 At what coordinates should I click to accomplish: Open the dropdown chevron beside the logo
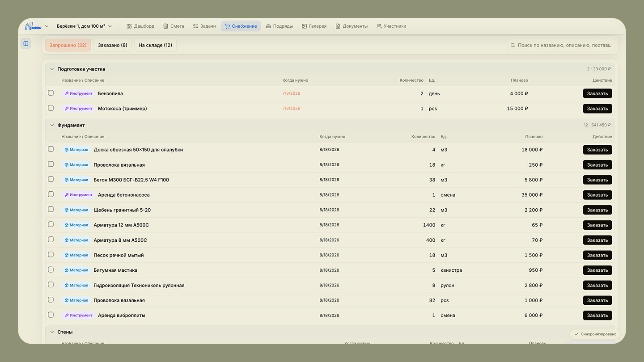[x=47, y=26]
